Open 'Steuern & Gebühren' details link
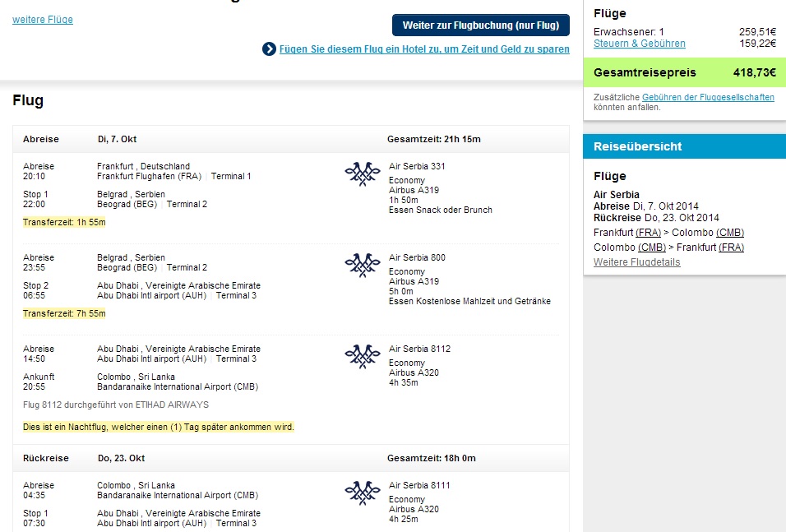 coord(639,44)
